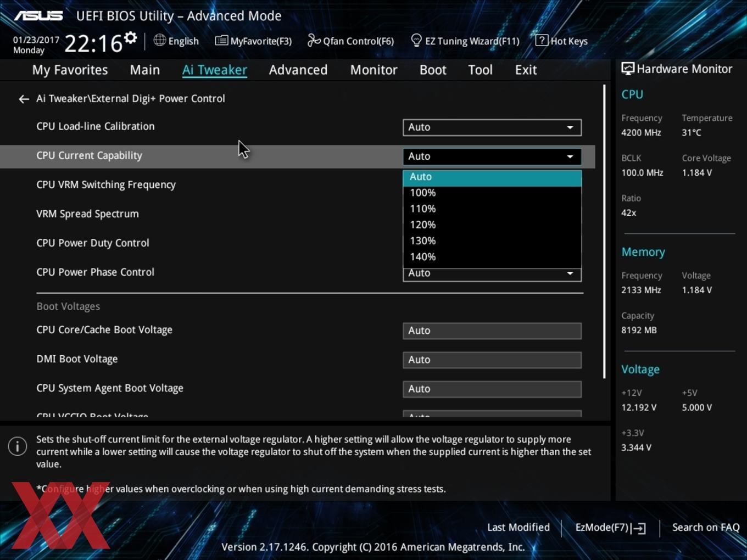Select VRM Spread Spectrum label
Viewport: 747px width, 560px height.
(x=87, y=214)
